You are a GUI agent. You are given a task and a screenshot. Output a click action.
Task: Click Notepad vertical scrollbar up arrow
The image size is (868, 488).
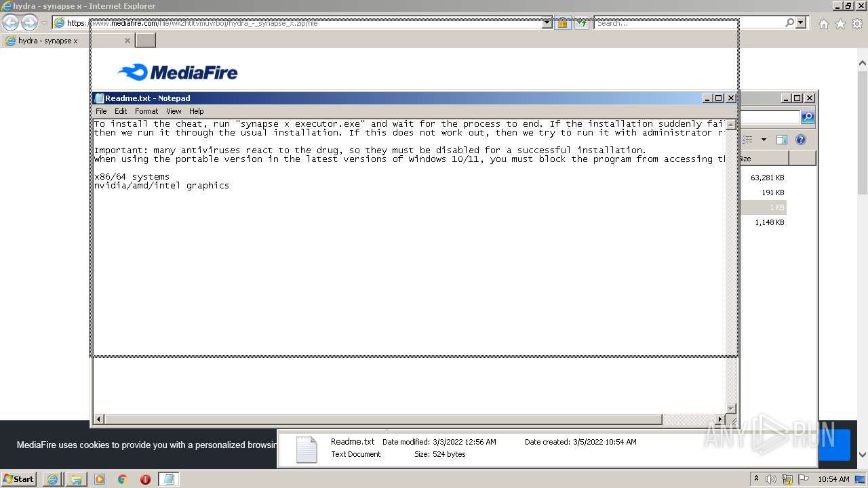pyautogui.click(x=730, y=125)
